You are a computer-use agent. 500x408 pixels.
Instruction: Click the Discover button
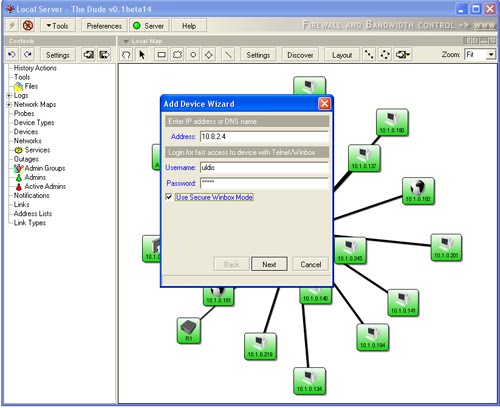[300, 55]
